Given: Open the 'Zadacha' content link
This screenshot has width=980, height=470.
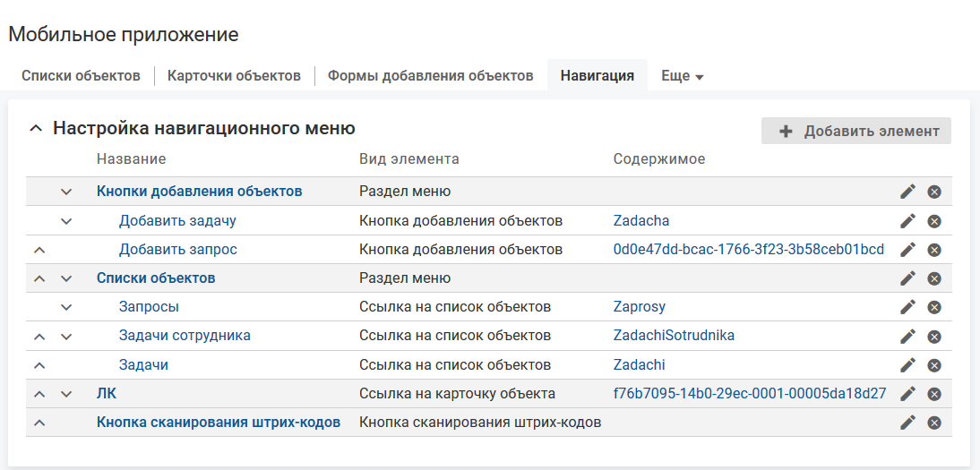Looking at the screenshot, I should [640, 220].
